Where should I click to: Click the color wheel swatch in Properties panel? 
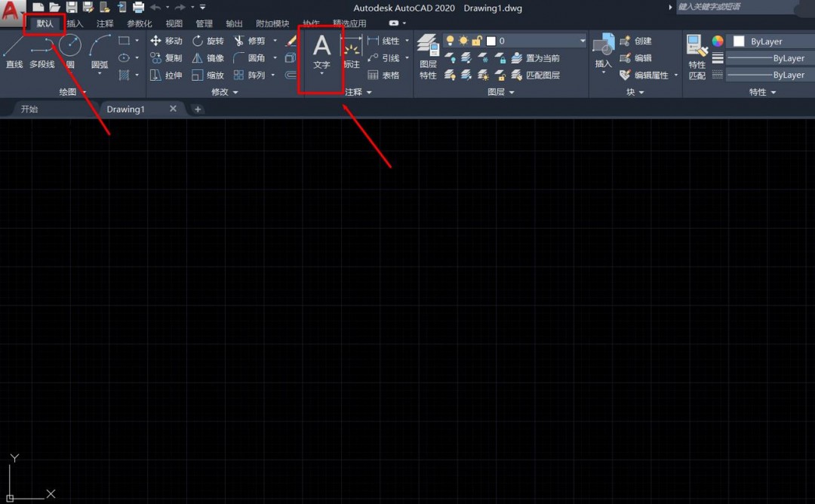[x=718, y=41]
